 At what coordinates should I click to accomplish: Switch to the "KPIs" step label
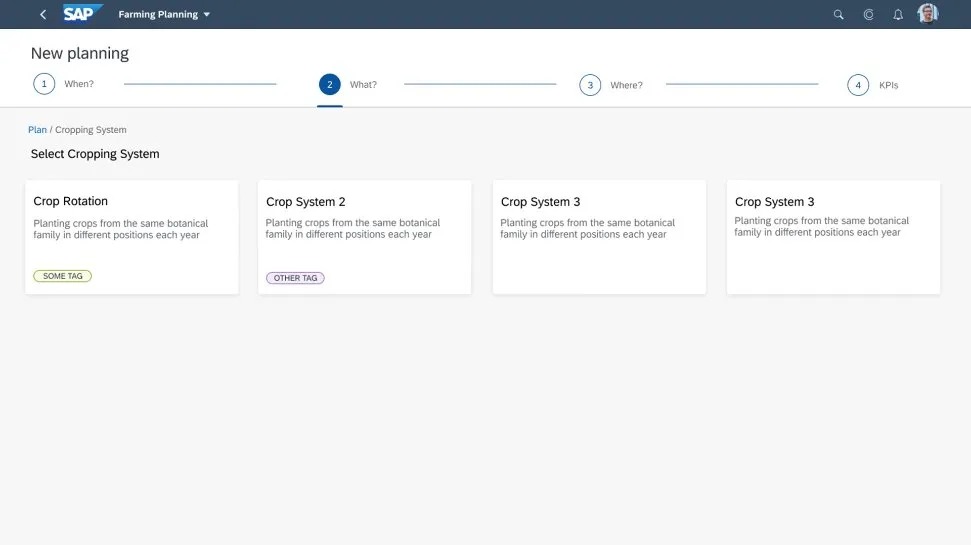pyautogui.click(x=888, y=85)
